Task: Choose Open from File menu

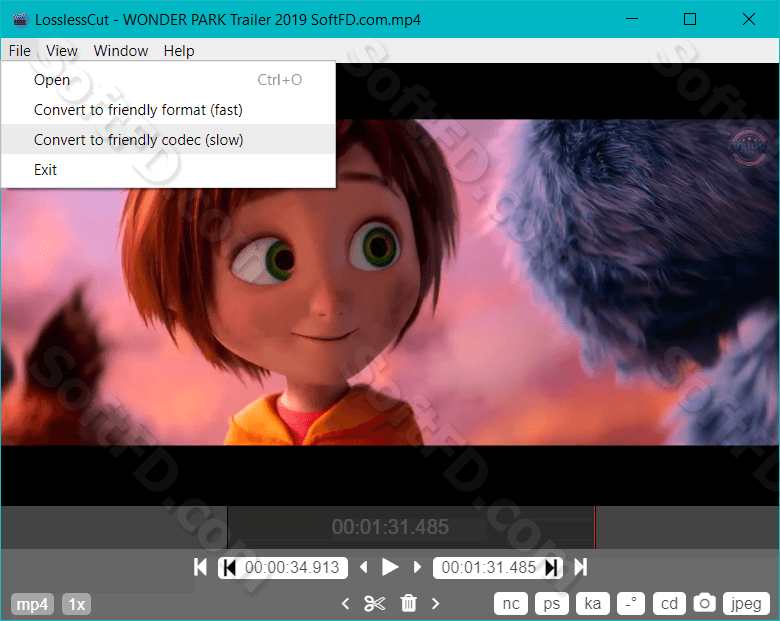Action: tap(168, 80)
